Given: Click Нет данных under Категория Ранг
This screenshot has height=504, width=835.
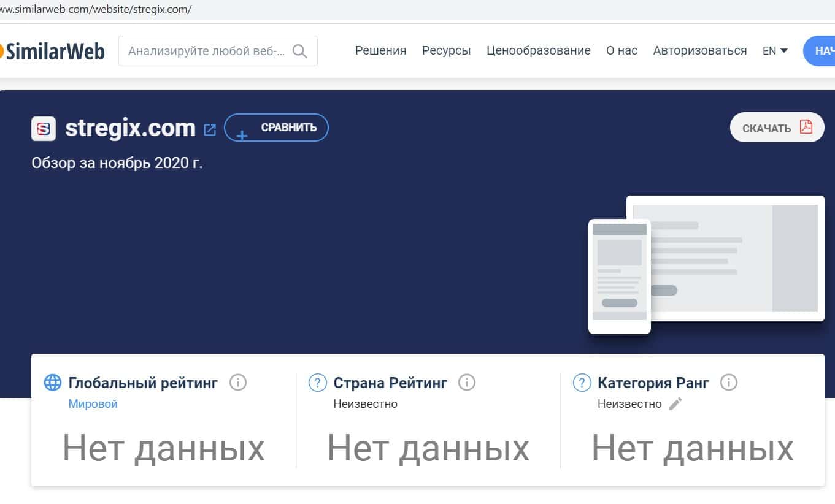Looking at the screenshot, I should point(693,448).
